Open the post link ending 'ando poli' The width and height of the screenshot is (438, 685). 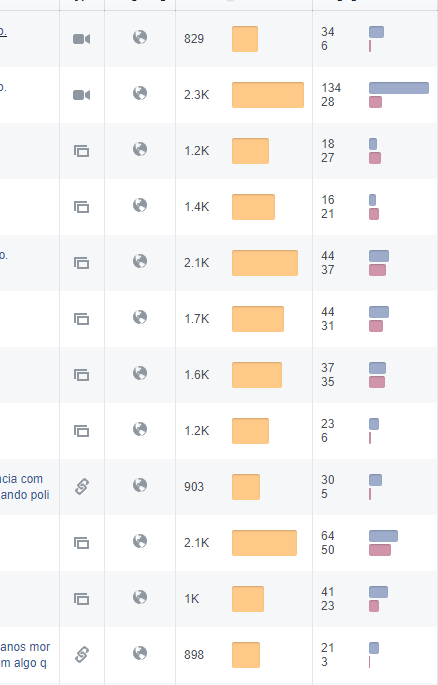pos(25,495)
